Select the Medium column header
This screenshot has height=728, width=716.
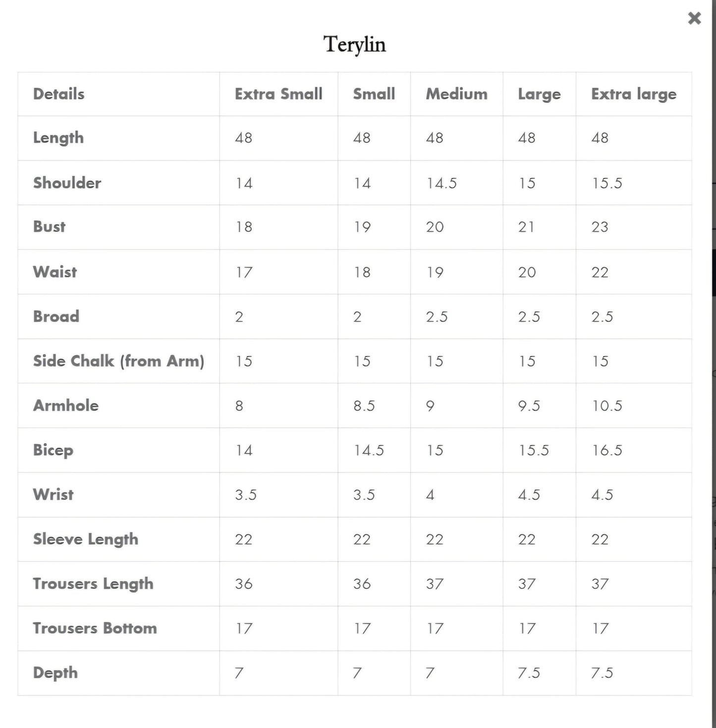pyautogui.click(x=456, y=94)
